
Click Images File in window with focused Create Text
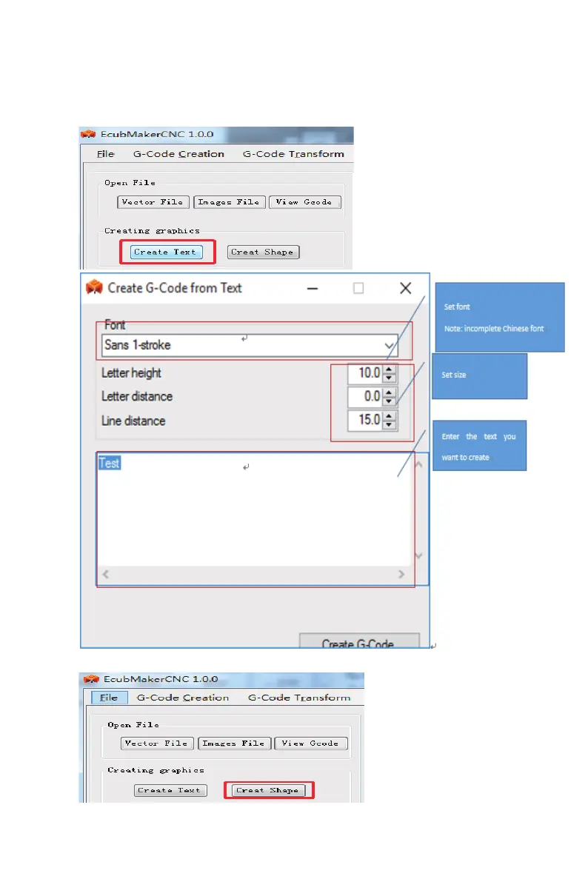229,202
